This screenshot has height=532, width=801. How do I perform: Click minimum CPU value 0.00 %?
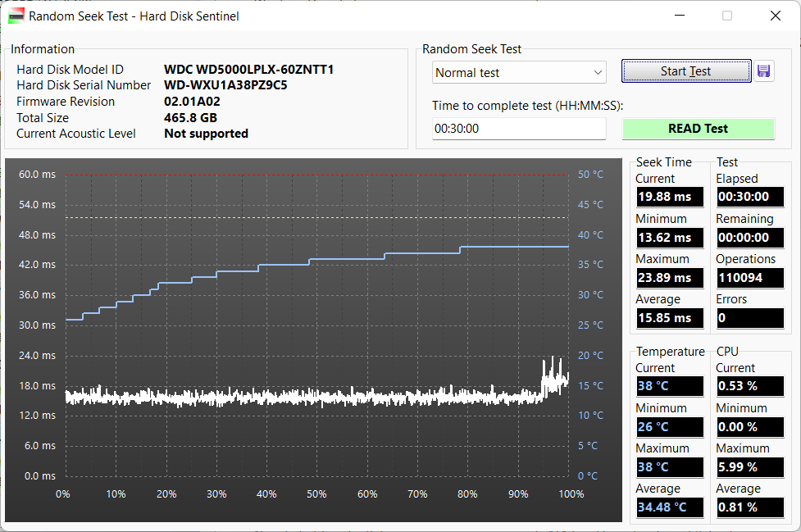coord(750,427)
